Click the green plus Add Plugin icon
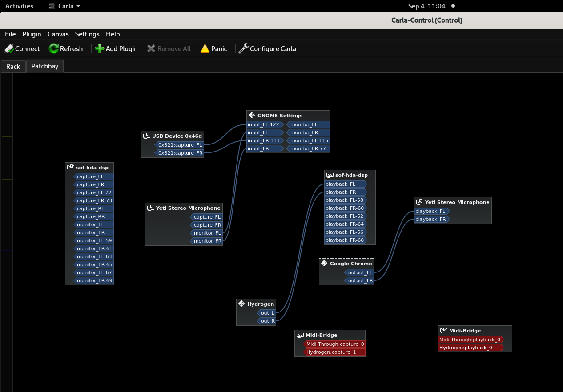The height and width of the screenshot is (392, 563). pyautogui.click(x=100, y=49)
